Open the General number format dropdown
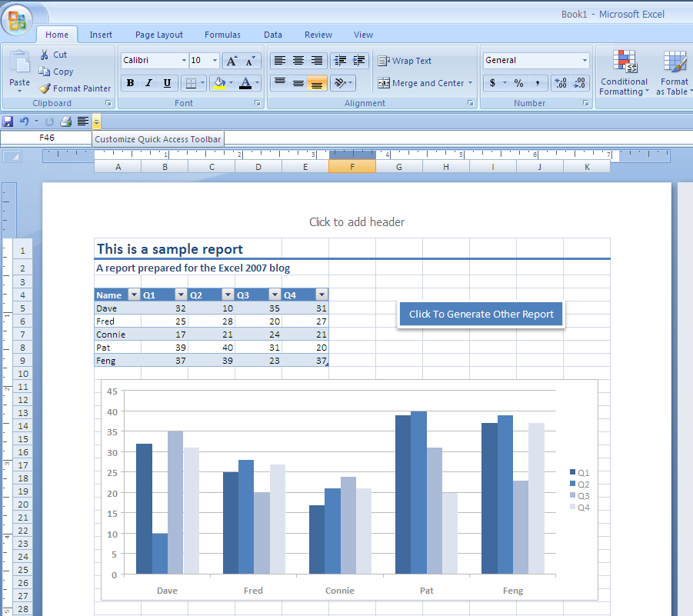 (x=585, y=61)
